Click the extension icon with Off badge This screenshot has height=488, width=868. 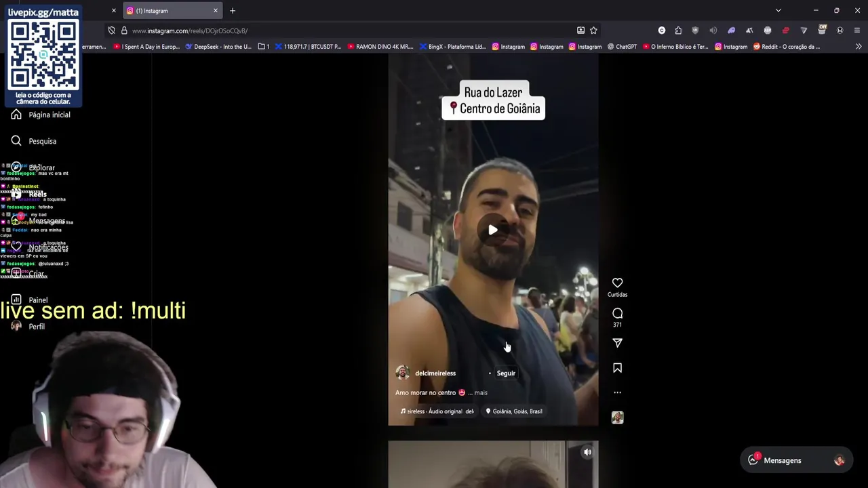[x=822, y=30]
